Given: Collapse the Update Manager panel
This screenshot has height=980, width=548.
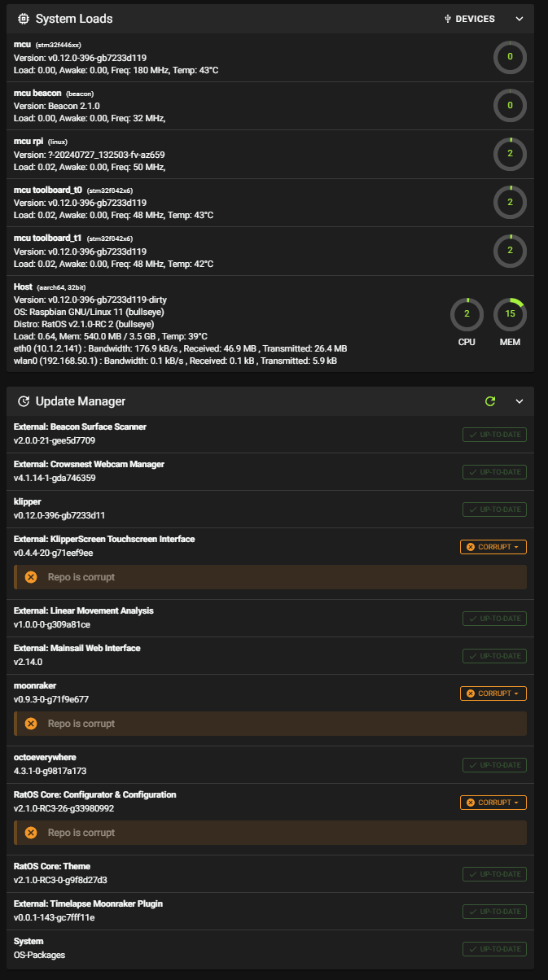Looking at the screenshot, I should (x=520, y=401).
